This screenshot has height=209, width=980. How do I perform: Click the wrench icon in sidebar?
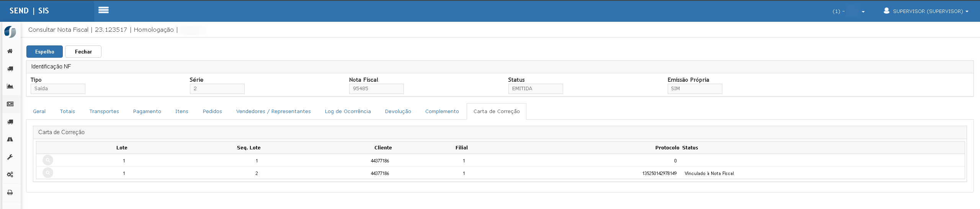tap(10, 157)
